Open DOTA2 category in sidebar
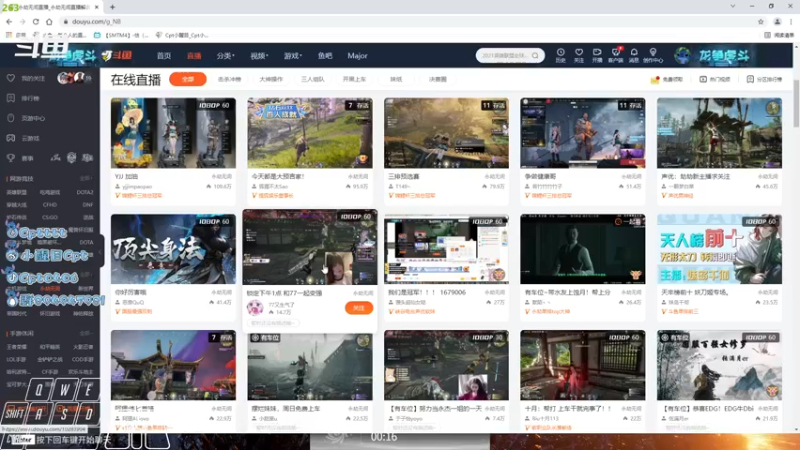The height and width of the screenshot is (450, 800). point(85,192)
